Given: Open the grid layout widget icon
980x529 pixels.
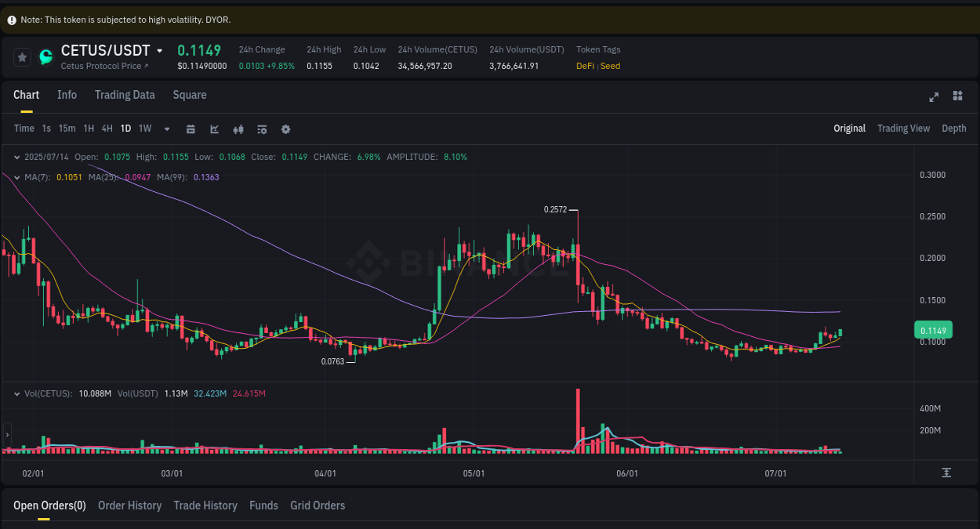Looking at the screenshot, I should pos(957,96).
